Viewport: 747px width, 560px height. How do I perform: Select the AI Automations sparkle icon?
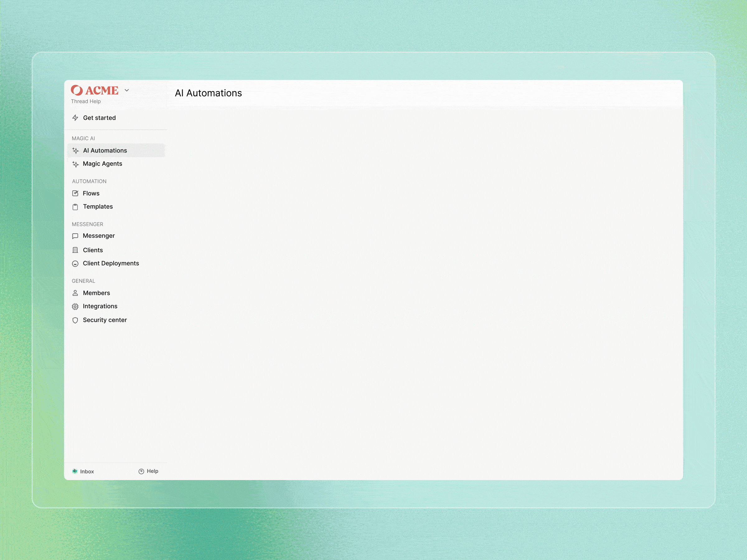[x=76, y=150]
